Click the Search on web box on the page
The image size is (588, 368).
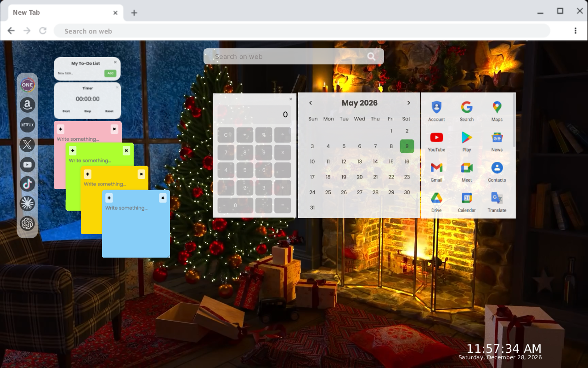click(294, 57)
